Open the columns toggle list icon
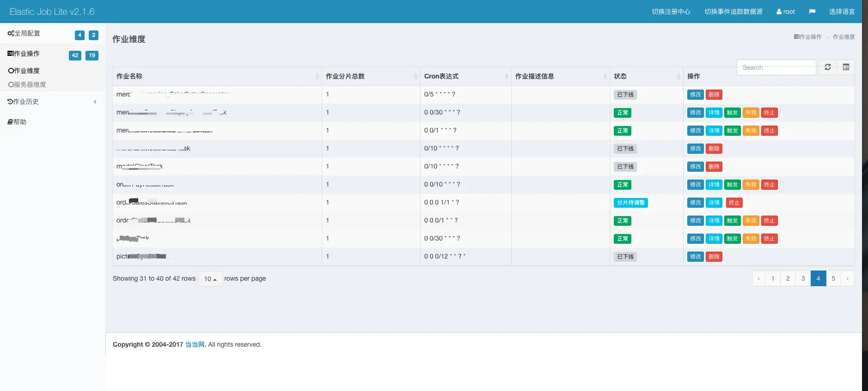Viewport: 868px width, 391px height. [x=846, y=67]
